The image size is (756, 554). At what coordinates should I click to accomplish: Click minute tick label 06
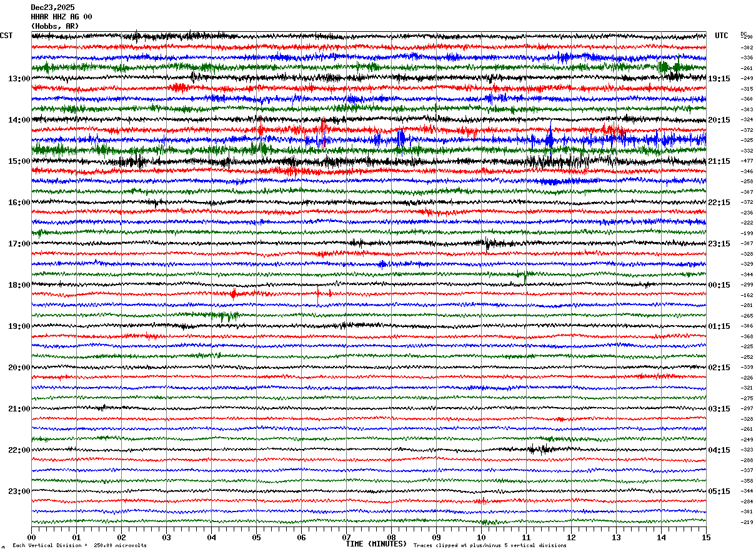coord(301,537)
